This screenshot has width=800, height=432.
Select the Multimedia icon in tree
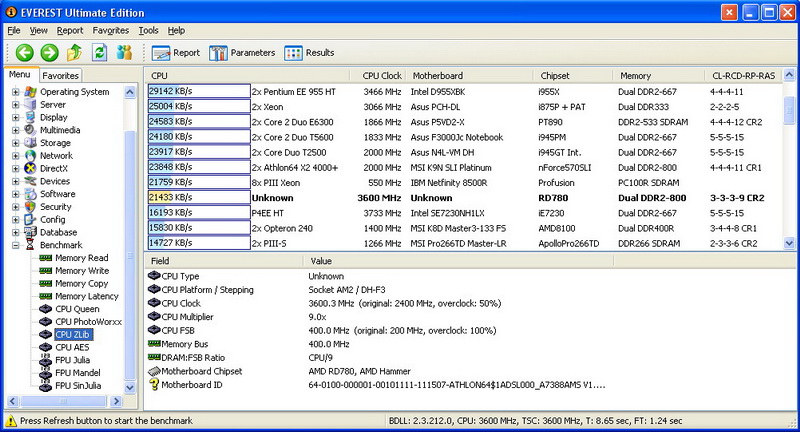coord(31,130)
